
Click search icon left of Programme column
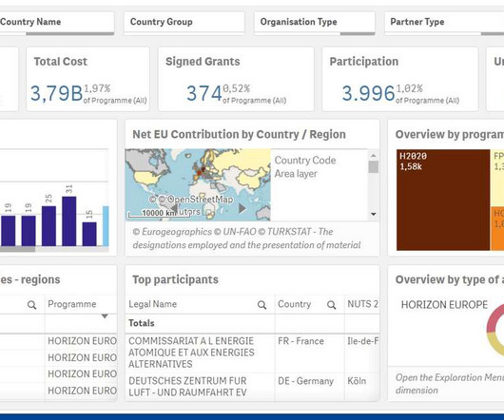(31, 305)
